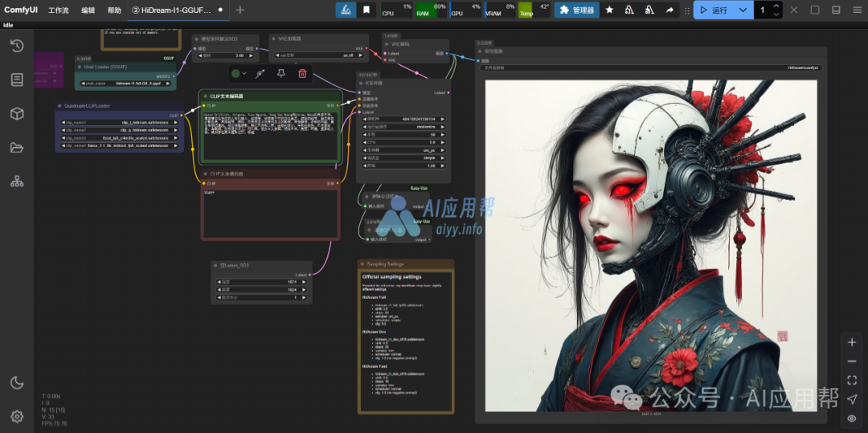The height and width of the screenshot is (433, 868).
Task: Click the CPU usage monitor bar
Action: [397, 10]
